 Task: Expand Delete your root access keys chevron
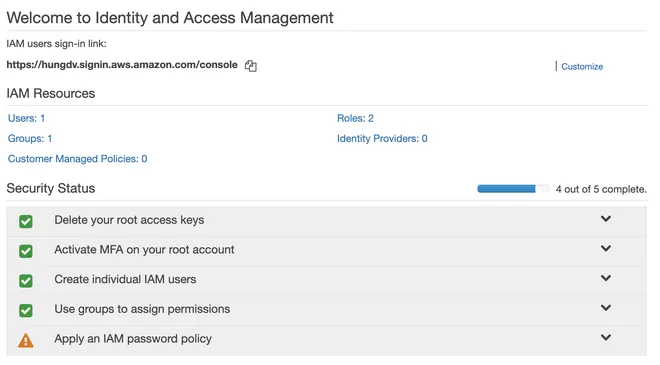tap(606, 218)
